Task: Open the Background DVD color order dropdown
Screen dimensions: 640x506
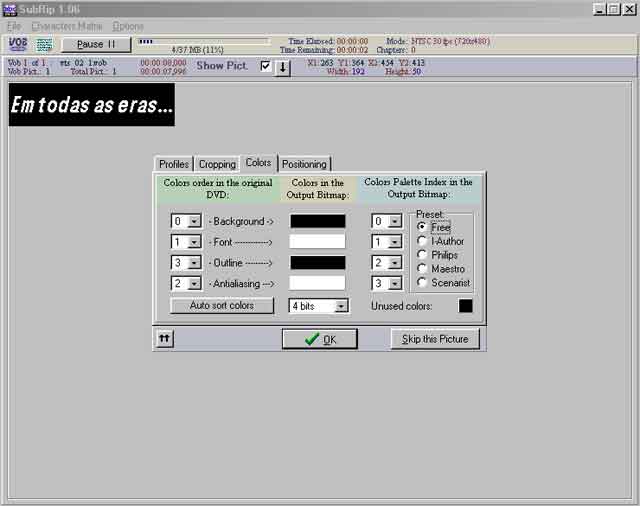Action: [x=194, y=221]
